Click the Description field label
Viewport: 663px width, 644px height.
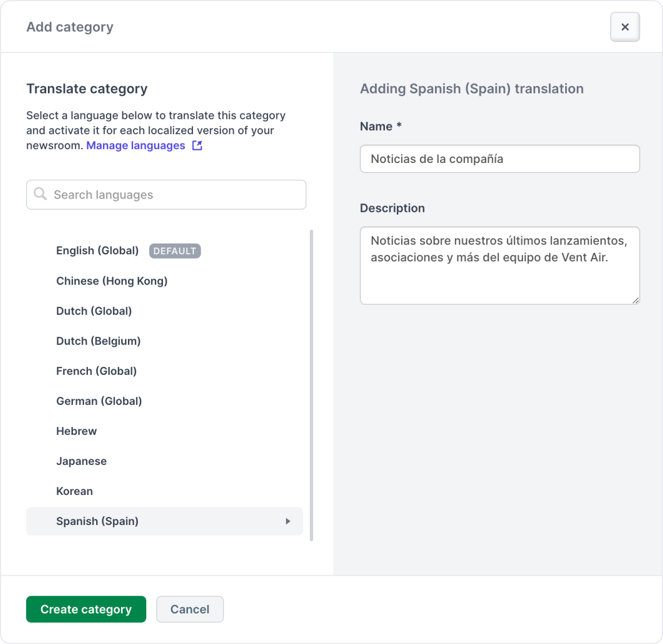(x=392, y=208)
